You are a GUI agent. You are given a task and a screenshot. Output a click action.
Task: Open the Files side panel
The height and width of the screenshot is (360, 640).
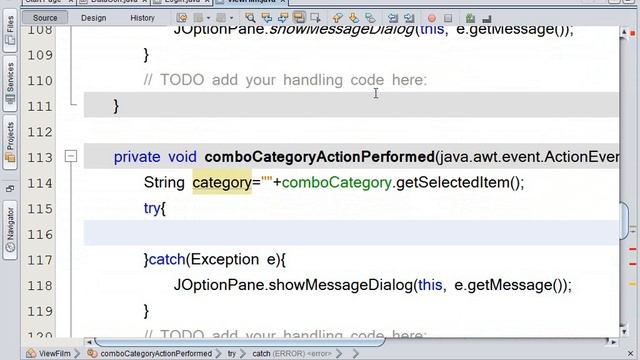point(10,30)
